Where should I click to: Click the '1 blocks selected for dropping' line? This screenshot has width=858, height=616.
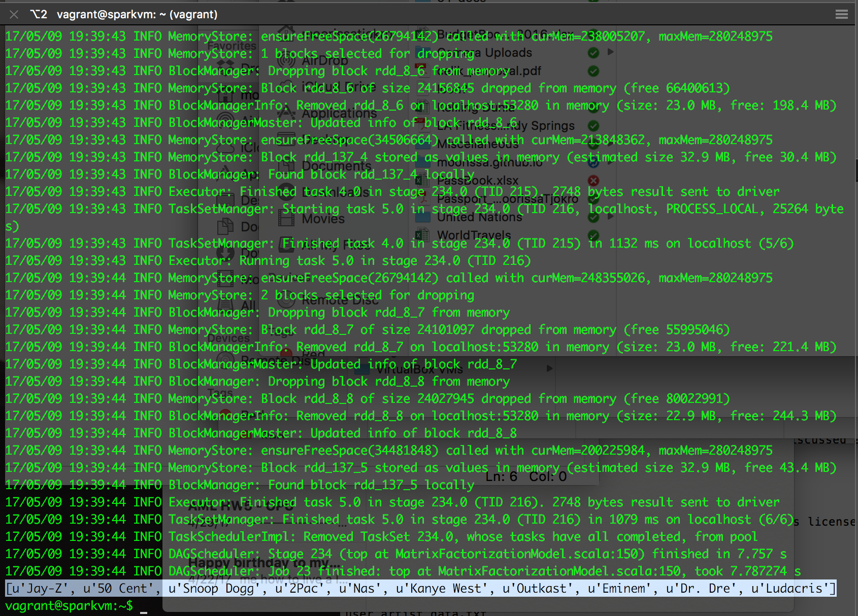(x=240, y=53)
